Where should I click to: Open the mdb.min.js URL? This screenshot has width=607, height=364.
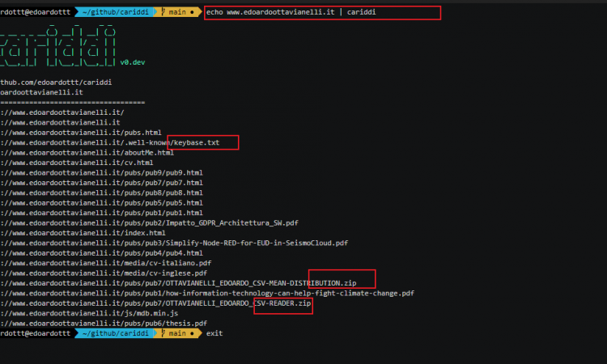(89, 314)
